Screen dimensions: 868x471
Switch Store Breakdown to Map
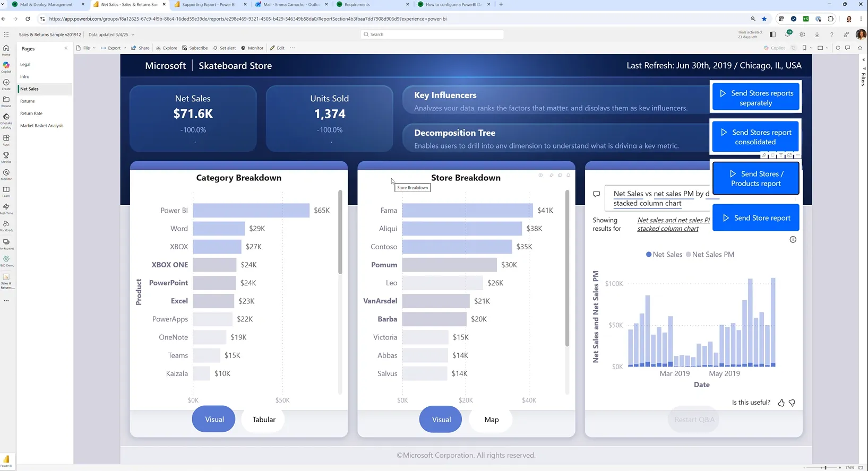(492, 419)
